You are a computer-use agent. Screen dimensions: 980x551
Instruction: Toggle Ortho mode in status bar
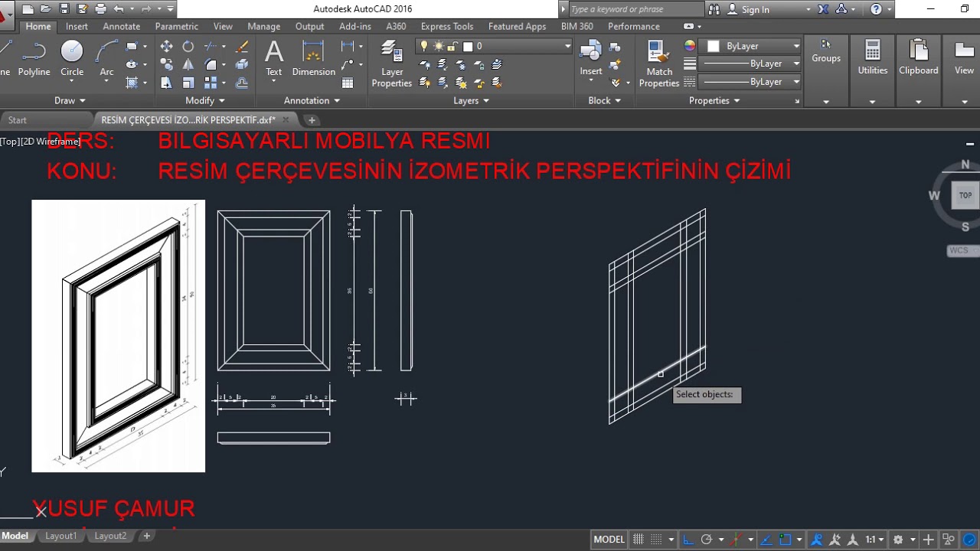pyautogui.click(x=688, y=540)
